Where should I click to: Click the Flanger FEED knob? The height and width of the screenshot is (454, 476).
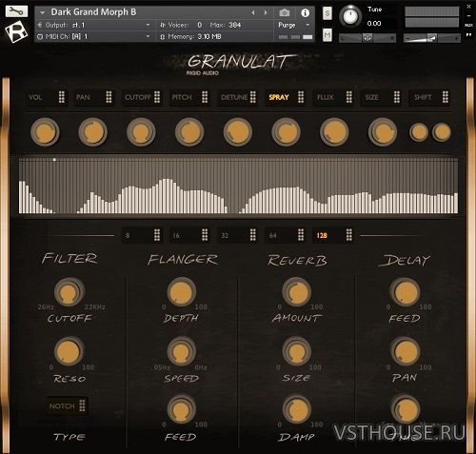coord(182,410)
